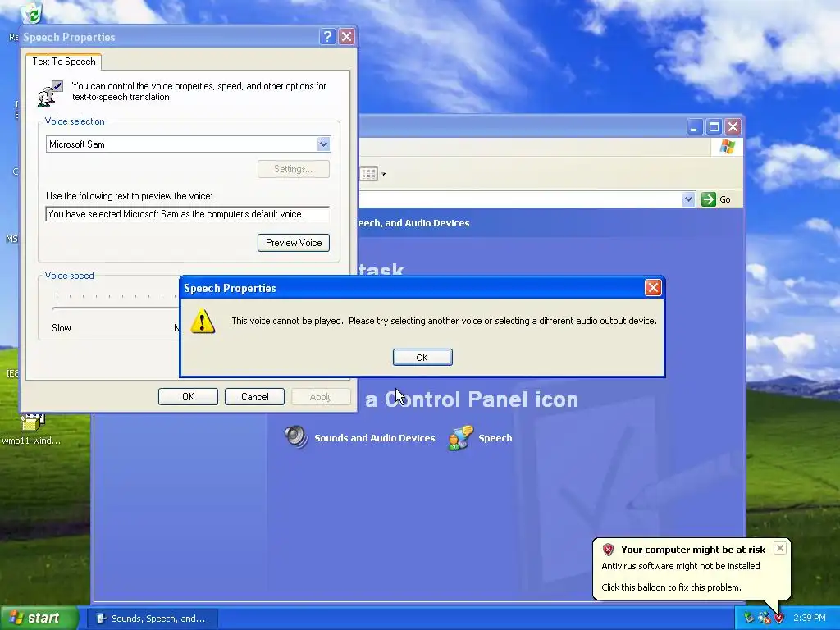Screen dimensions: 840x630
Task: Click Cancel in the Speech Properties window
Action: (x=254, y=397)
